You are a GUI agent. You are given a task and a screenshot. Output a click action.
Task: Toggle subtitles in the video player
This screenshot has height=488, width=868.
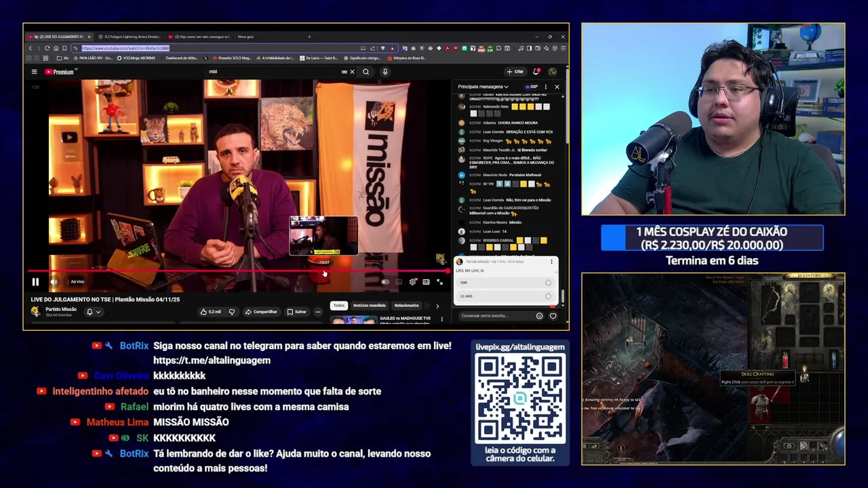(x=399, y=282)
